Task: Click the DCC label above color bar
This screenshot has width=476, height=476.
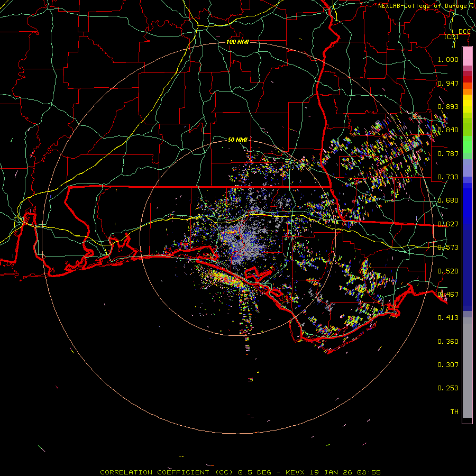Action: [x=464, y=32]
